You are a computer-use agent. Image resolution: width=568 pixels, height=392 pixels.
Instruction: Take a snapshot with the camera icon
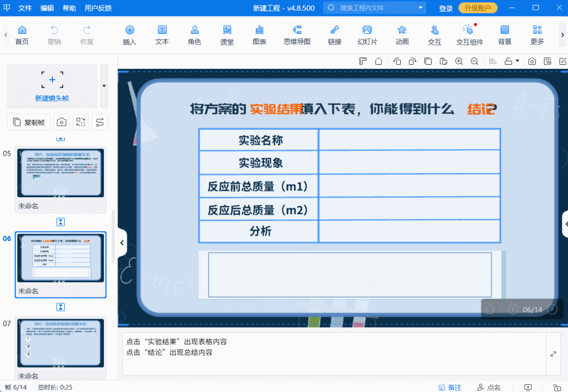pos(532,61)
